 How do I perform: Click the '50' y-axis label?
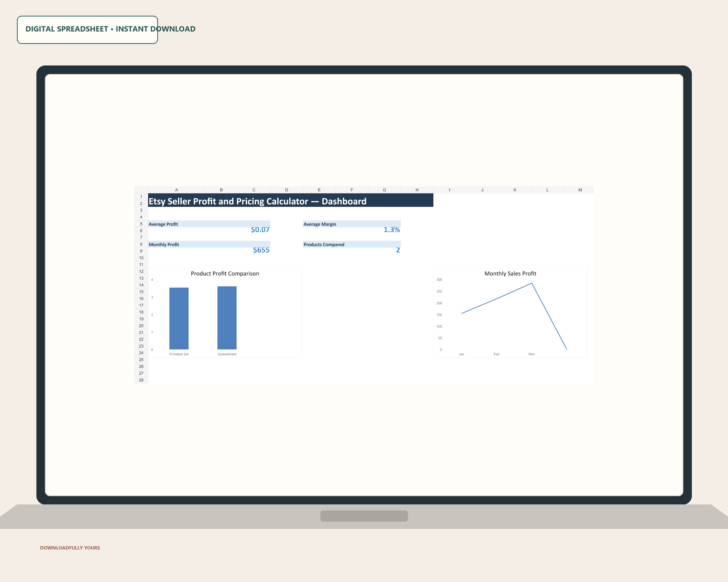click(440, 338)
